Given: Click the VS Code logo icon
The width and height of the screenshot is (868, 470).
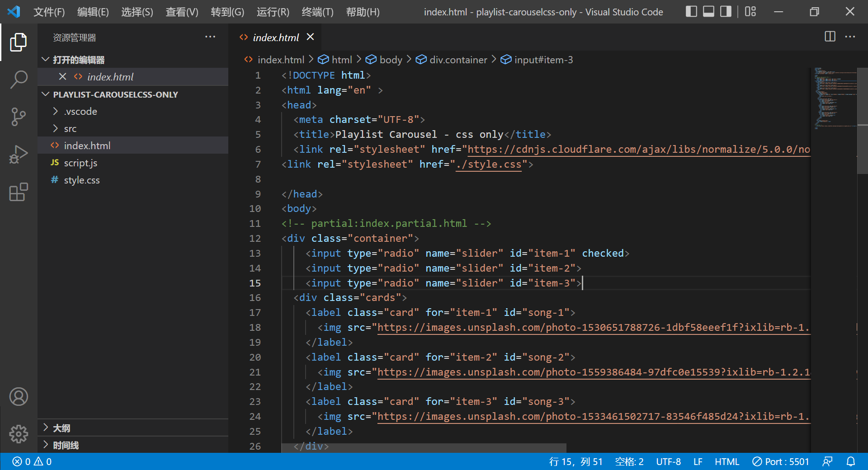Looking at the screenshot, I should click(x=14, y=12).
